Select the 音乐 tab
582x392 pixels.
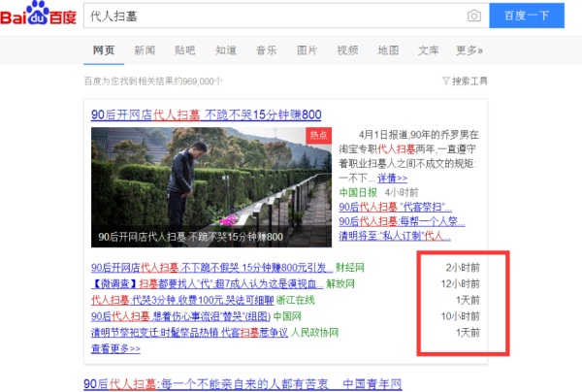click(x=266, y=50)
